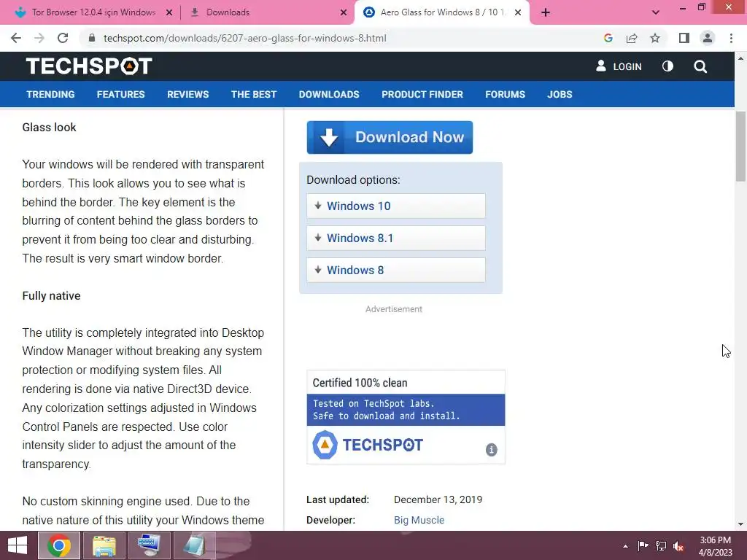This screenshot has height=560, width=747.
Task: Open the LOGIN link
Action: click(619, 66)
